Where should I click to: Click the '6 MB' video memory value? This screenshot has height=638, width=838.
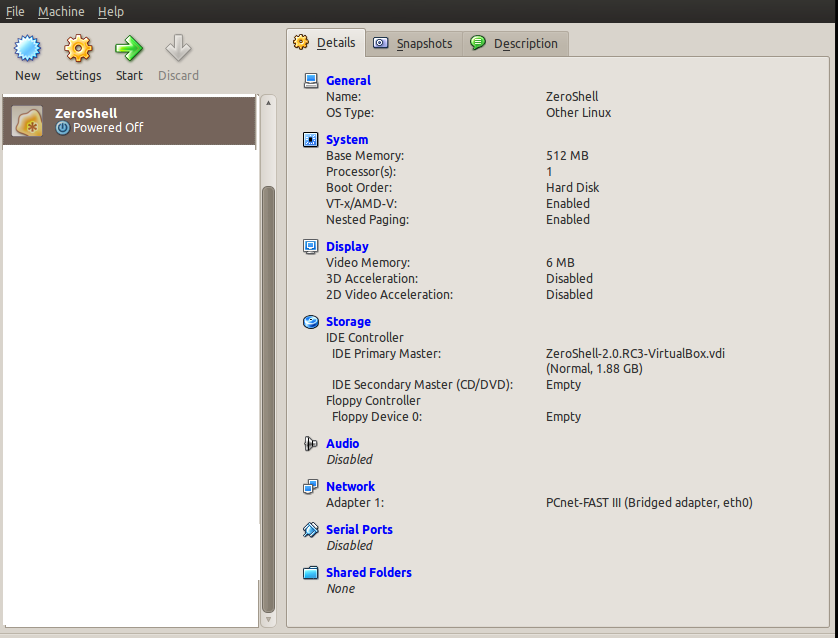[x=560, y=262]
